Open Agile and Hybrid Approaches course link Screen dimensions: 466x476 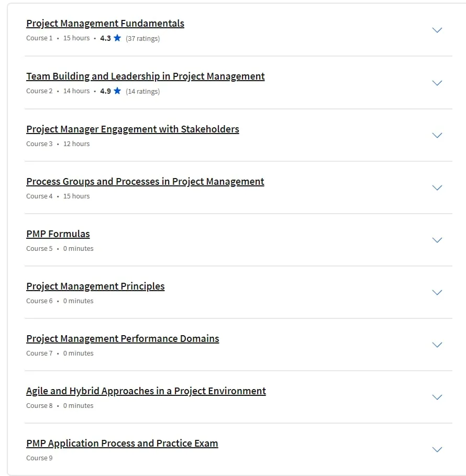[x=146, y=391]
